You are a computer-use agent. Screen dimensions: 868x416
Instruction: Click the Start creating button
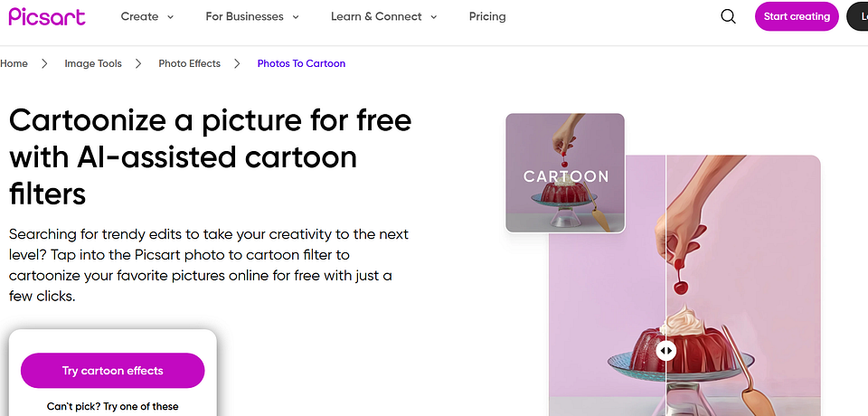(797, 16)
